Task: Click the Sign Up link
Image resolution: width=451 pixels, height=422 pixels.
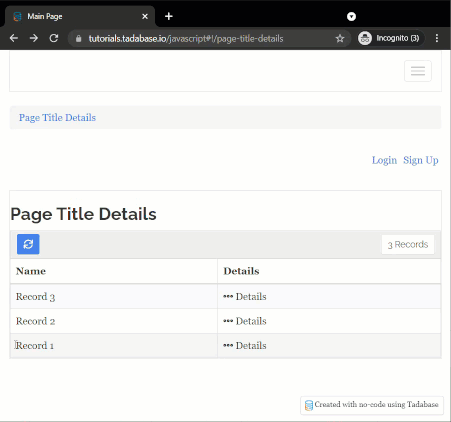Action: coord(421,160)
